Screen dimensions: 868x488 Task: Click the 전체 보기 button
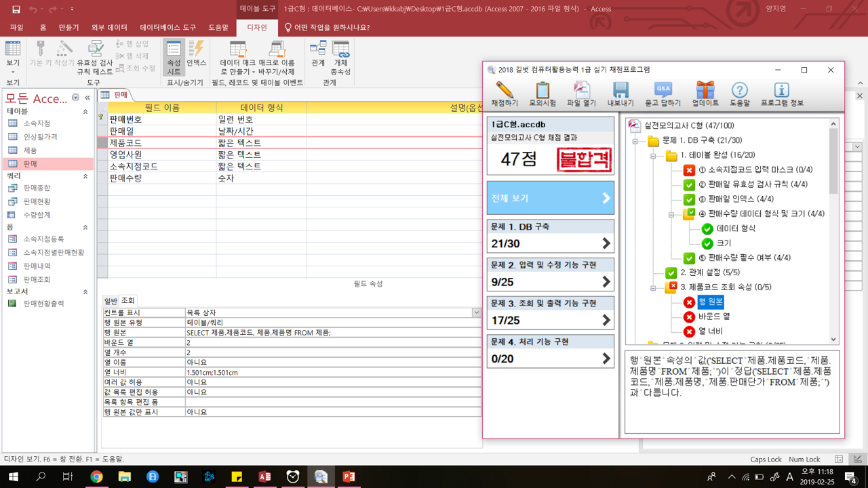coord(550,199)
